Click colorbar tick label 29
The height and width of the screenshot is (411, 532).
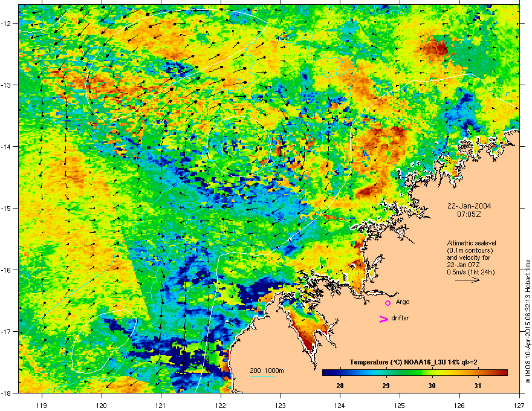coord(386,386)
